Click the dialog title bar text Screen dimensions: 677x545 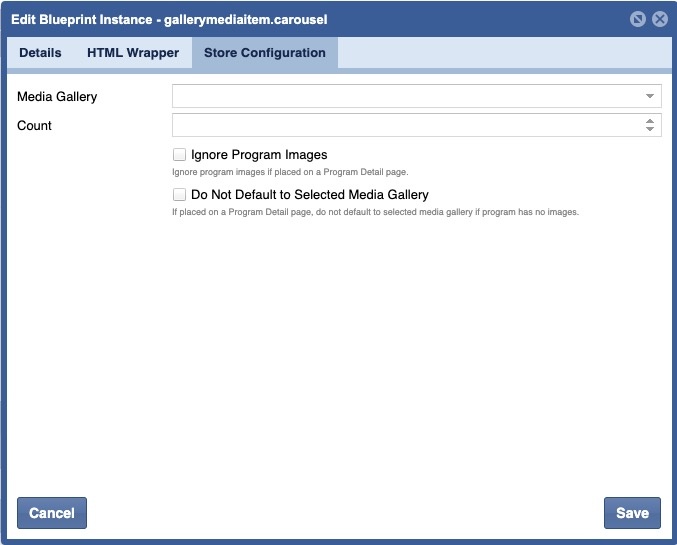(x=169, y=19)
